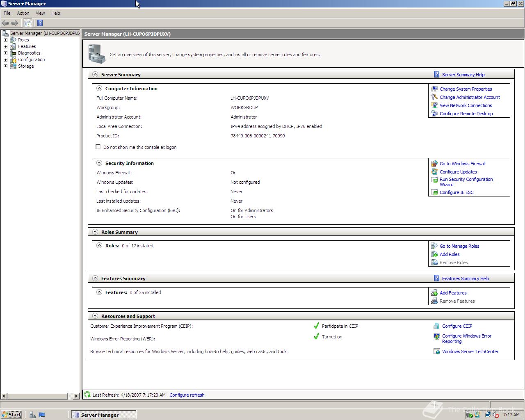Screen dimensions: 525x420
Task: Click the Configure Windows Error Reporting icon
Action: click(437, 336)
